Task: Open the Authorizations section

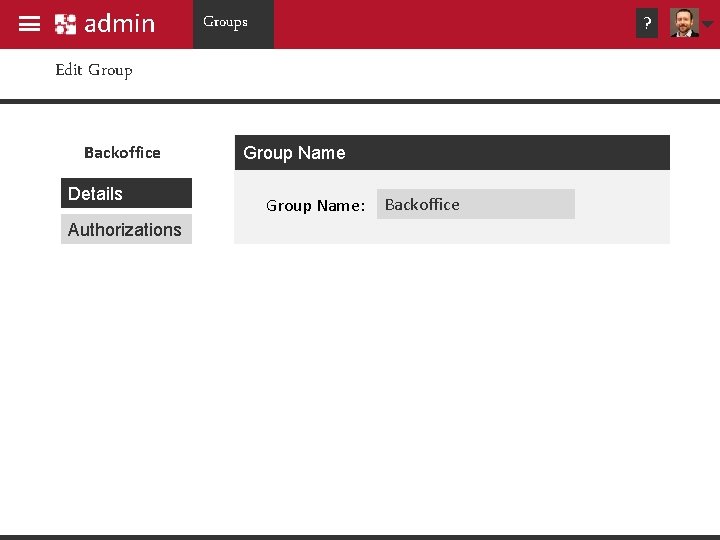Action: point(126,229)
